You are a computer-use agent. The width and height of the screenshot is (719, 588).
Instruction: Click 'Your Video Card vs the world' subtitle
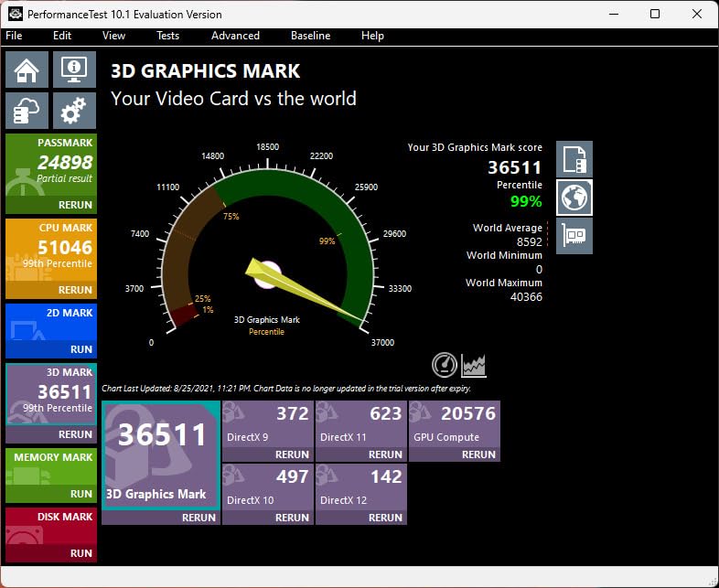[233, 99]
